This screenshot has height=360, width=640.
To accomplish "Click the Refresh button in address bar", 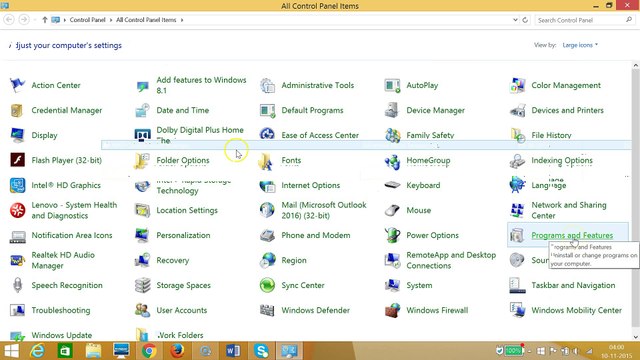I will click(x=525, y=20).
